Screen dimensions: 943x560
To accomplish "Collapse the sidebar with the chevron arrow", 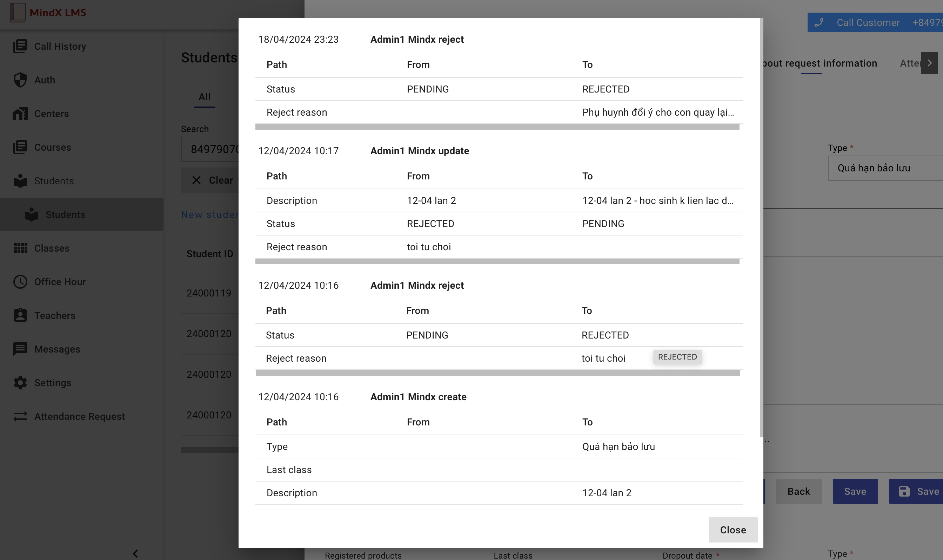I will coord(135,553).
